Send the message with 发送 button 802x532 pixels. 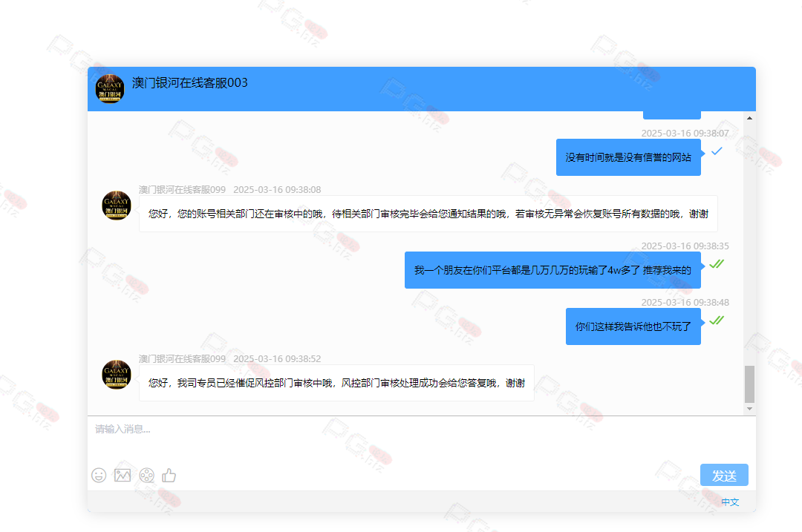tap(724, 476)
